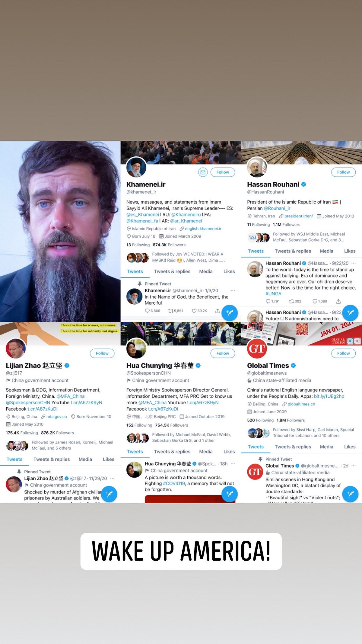
Task: Retweet Hassan Rouhani's UNGA tweet
Action: tap(291, 301)
